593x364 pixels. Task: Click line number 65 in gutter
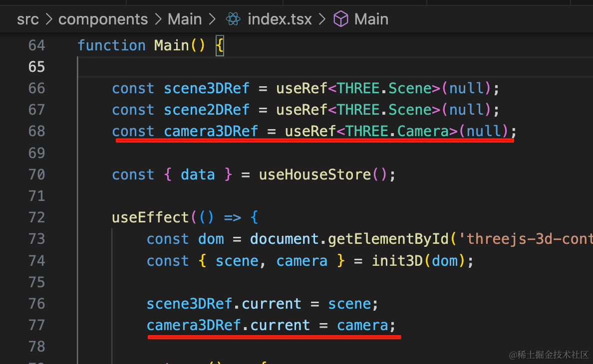[36, 67]
